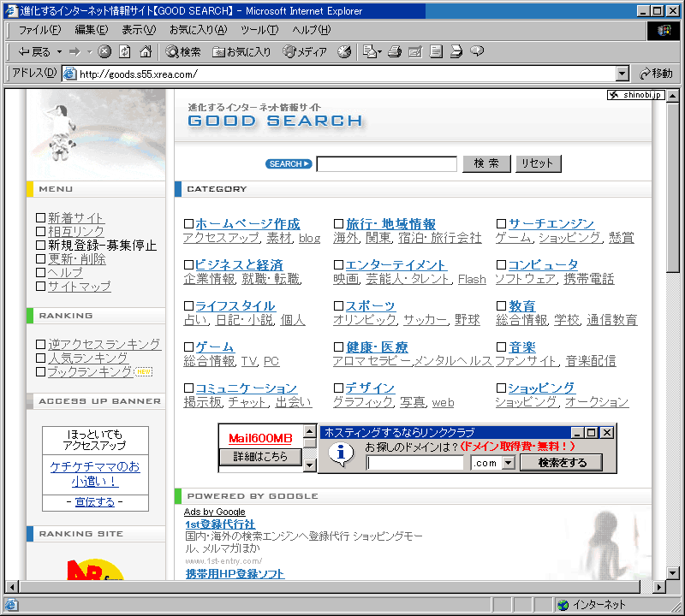Open the メディア media toolbar button
The height and width of the screenshot is (616, 685).
pyautogui.click(x=305, y=52)
